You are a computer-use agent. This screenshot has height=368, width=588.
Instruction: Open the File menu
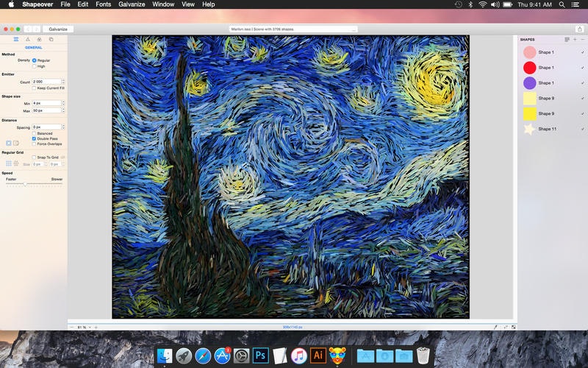[65, 4]
